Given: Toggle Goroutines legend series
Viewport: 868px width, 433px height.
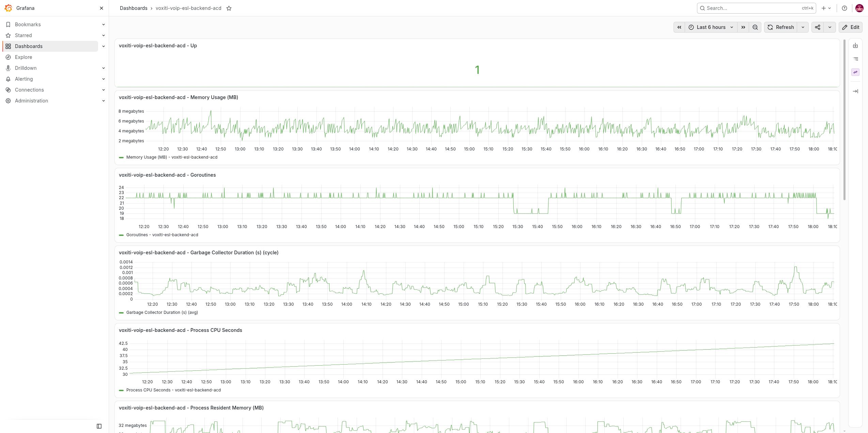Looking at the screenshot, I should (162, 235).
